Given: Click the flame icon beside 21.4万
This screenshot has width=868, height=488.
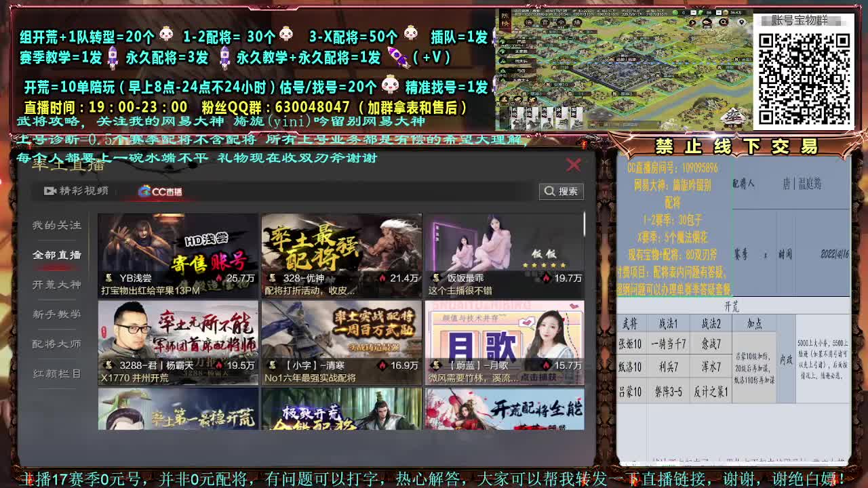Looking at the screenshot, I should point(382,278).
